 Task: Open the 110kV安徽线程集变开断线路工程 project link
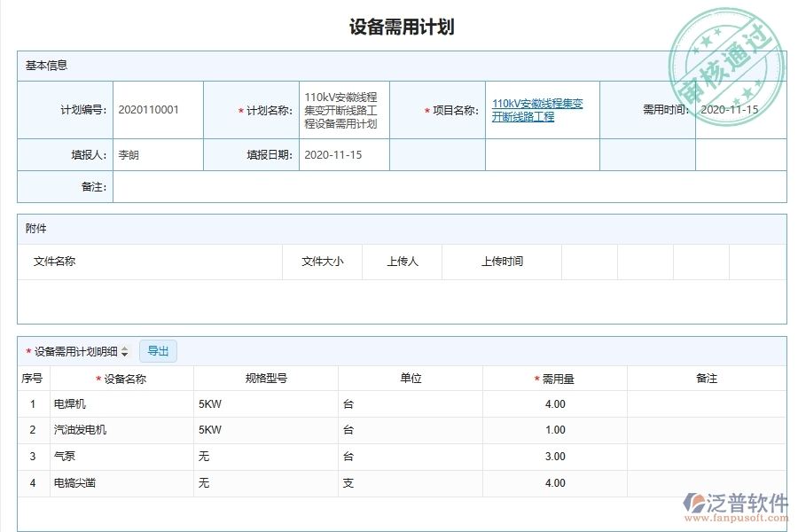pos(536,109)
